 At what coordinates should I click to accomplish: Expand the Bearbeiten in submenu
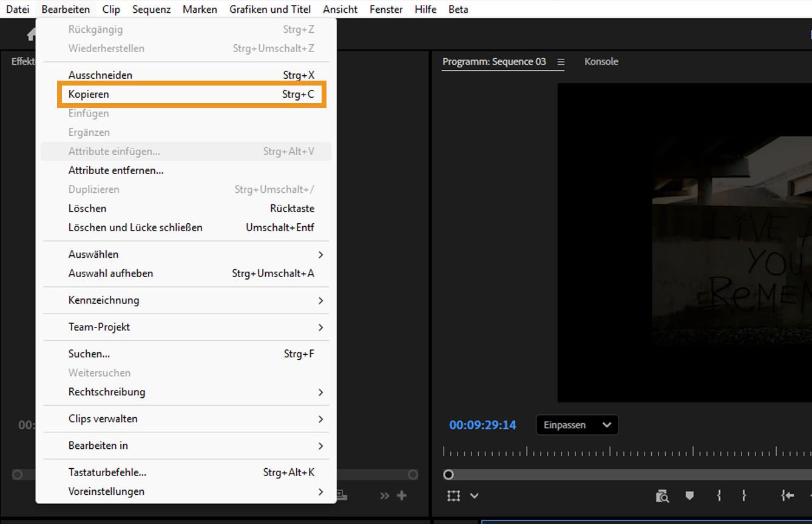(x=186, y=445)
